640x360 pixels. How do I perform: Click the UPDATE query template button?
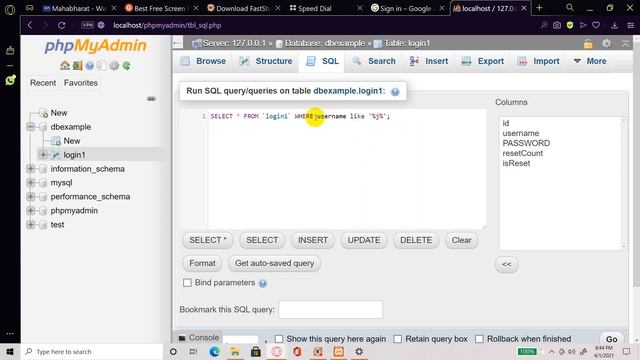coord(364,240)
